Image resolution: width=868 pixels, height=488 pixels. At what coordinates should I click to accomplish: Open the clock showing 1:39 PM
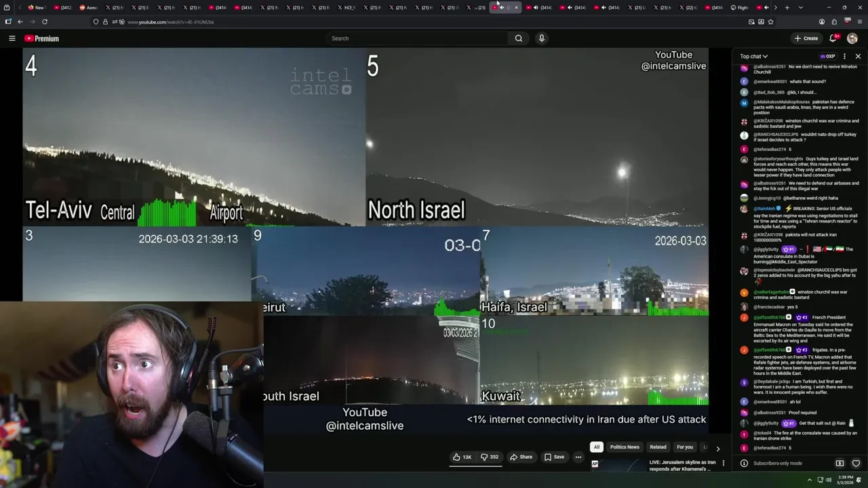pos(844,480)
